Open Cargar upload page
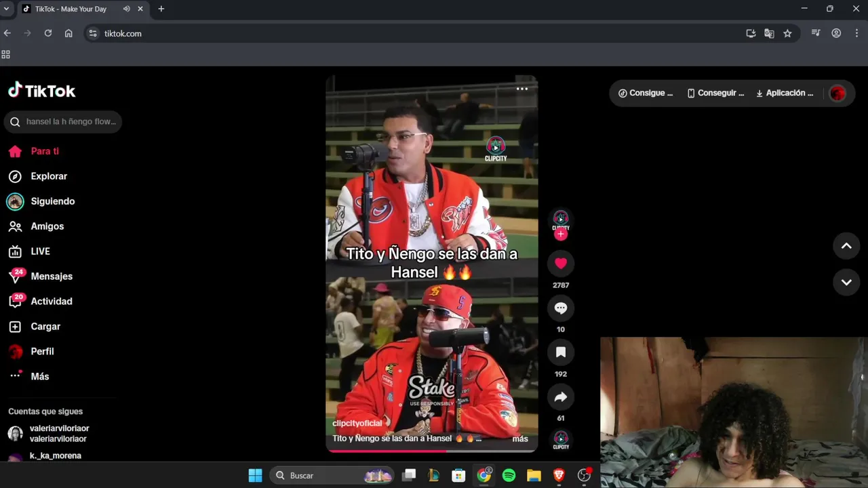This screenshot has height=488, width=868. pyautogui.click(x=45, y=327)
